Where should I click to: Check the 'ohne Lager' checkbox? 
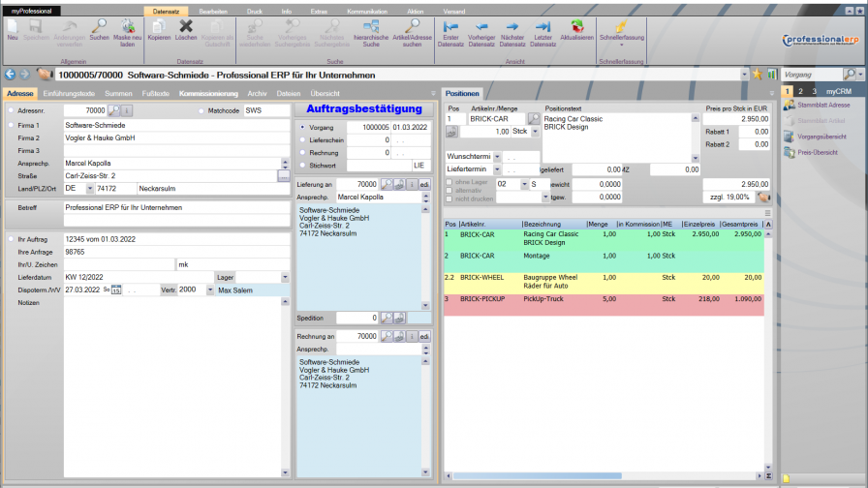click(x=449, y=183)
